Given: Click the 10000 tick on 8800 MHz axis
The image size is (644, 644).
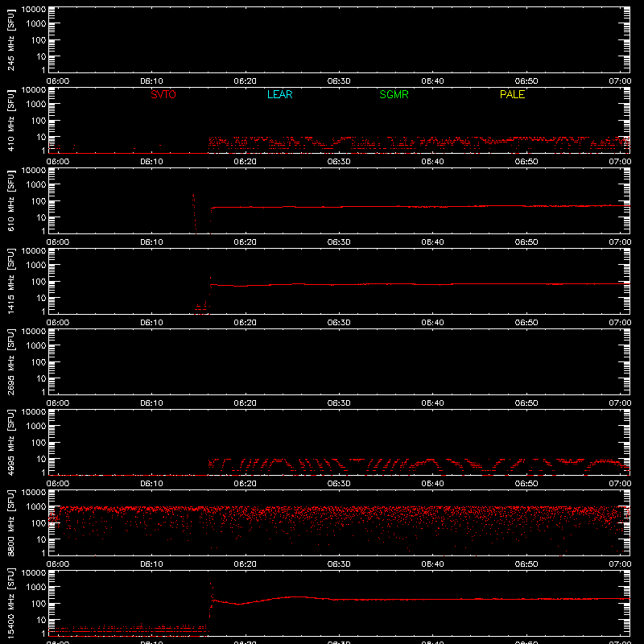Looking at the screenshot, I should click(x=33, y=493).
